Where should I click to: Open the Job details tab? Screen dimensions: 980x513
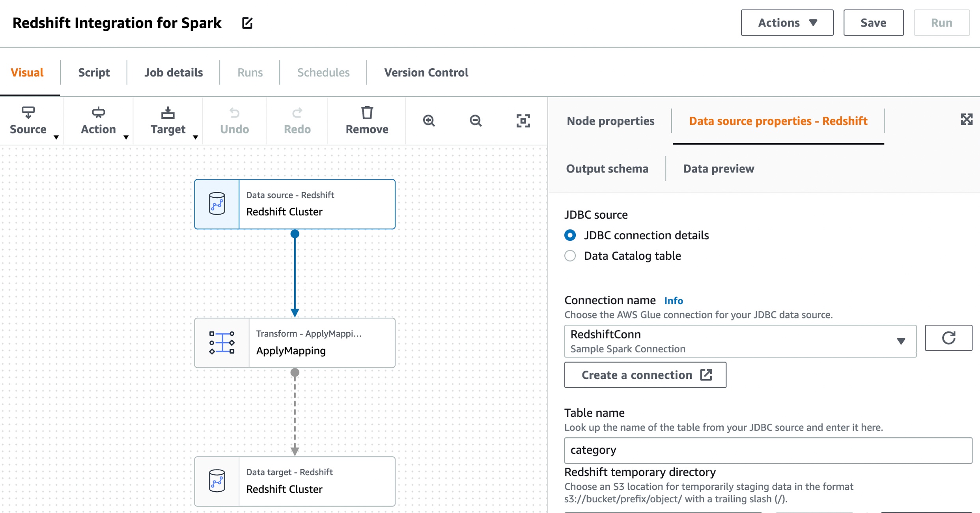174,73
